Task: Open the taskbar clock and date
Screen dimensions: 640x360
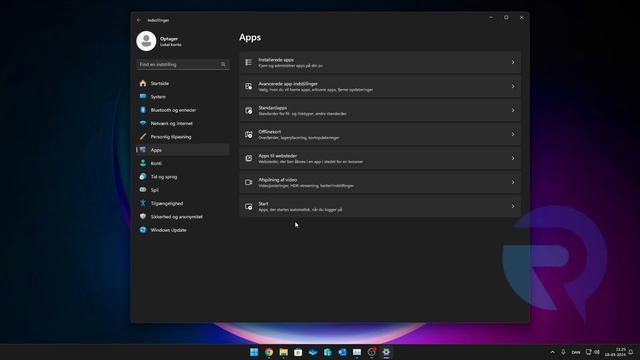Action: (616, 352)
